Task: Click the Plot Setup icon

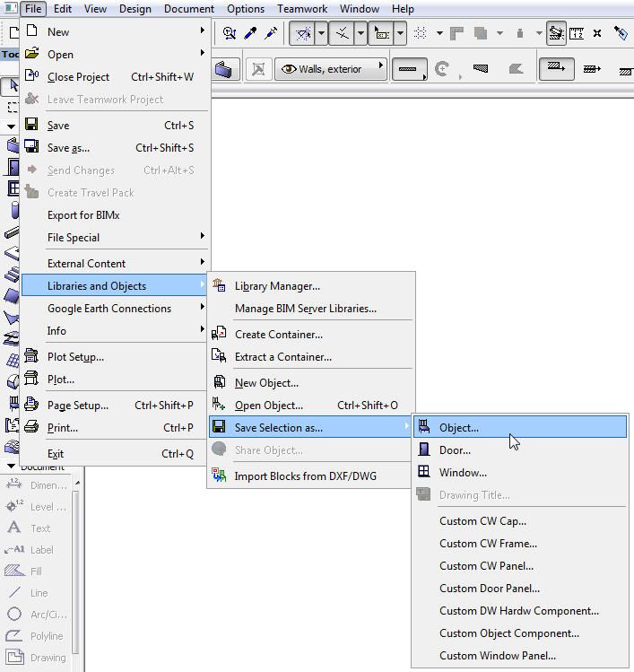Action: (x=31, y=356)
